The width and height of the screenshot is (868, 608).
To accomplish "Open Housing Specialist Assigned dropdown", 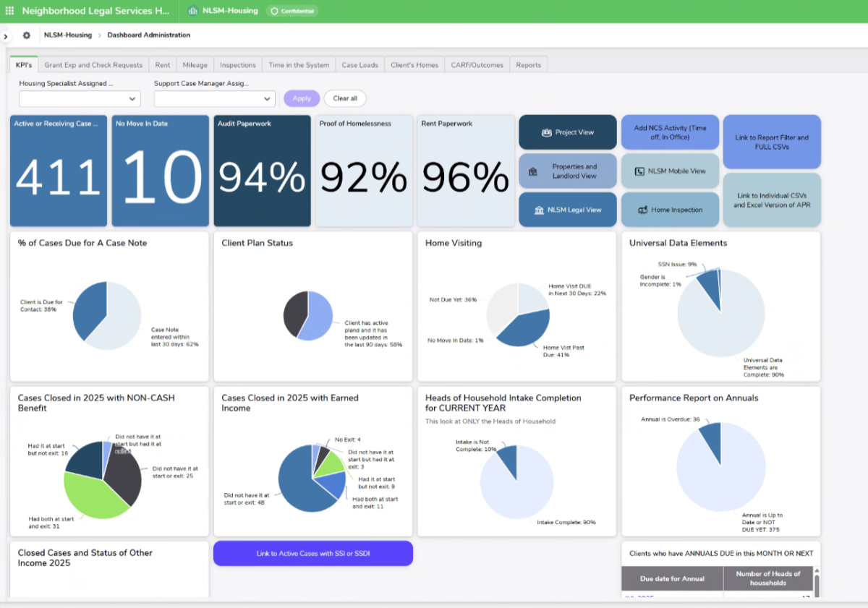I will pyautogui.click(x=80, y=99).
